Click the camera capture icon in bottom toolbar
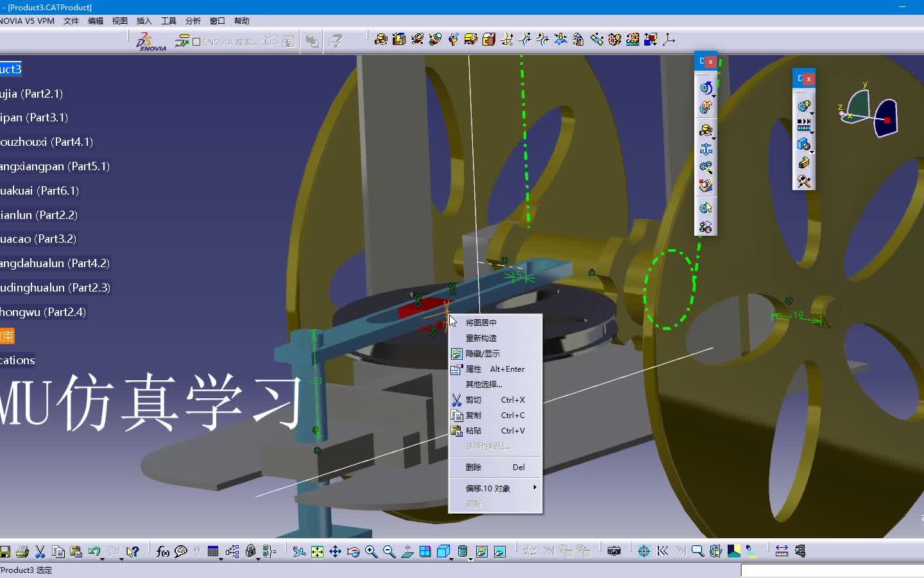Image resolution: width=924 pixels, height=578 pixels. (614, 550)
